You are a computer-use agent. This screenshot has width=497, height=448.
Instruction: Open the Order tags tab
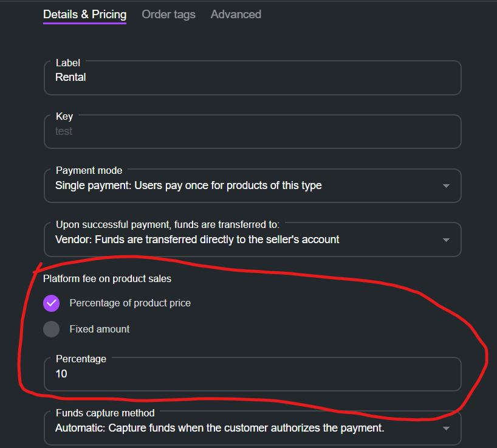168,14
